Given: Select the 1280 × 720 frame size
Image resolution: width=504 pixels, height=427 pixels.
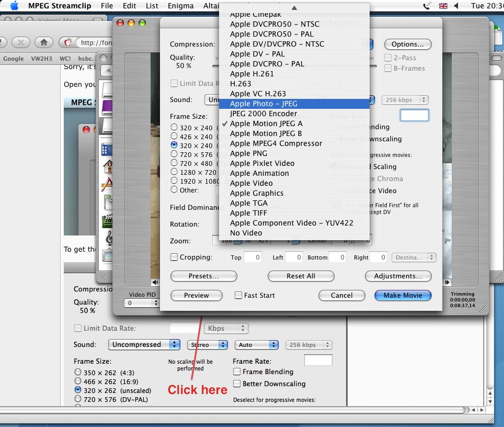Looking at the screenshot, I should click(x=174, y=172).
